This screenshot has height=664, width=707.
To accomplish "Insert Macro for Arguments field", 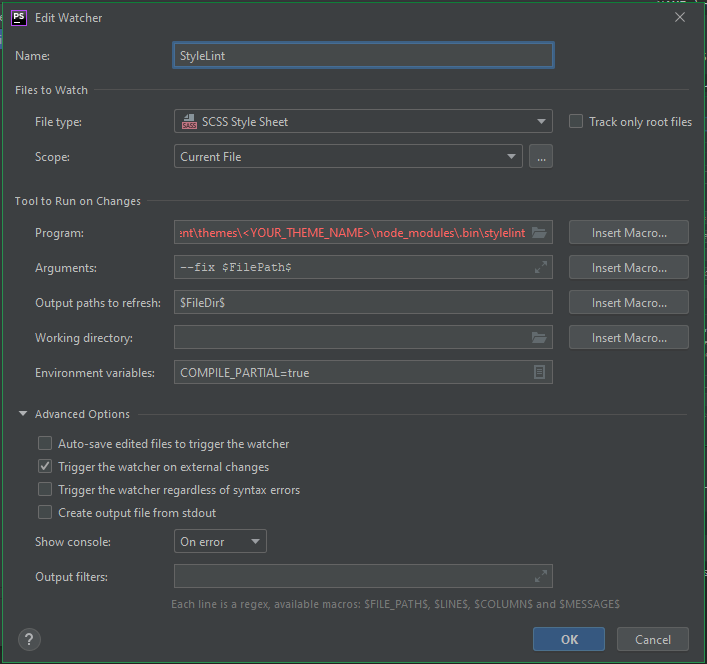I will tap(629, 267).
